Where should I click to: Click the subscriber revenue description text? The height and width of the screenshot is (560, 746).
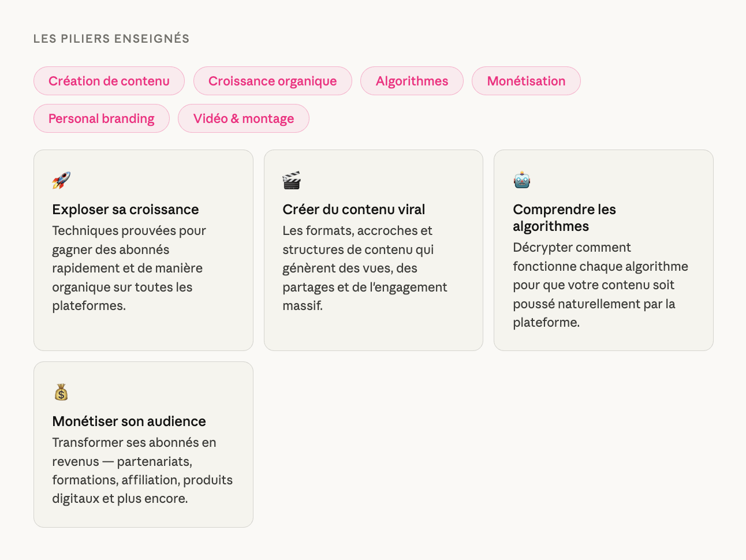click(142, 471)
